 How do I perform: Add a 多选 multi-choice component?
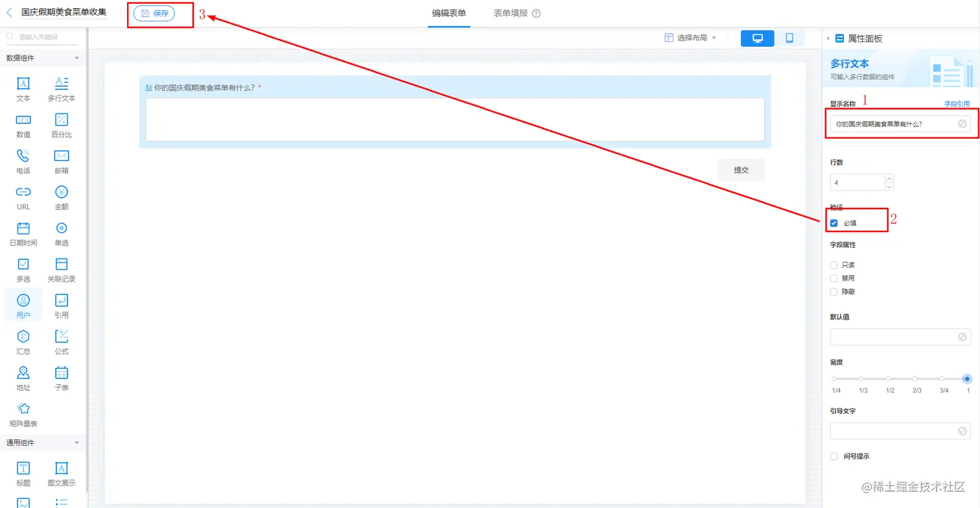(x=23, y=271)
